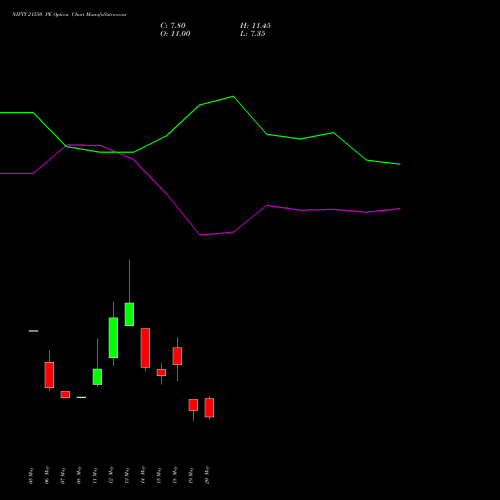Click the '05 May' date label
The height and width of the screenshot is (500, 500).
tap(31, 476)
